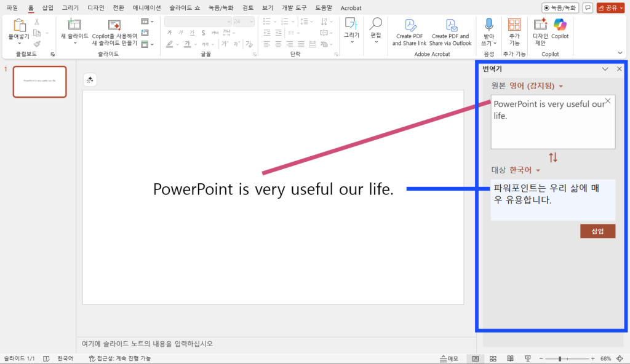Click the Paste (붙여넣기) clipboard icon
Screen dimensions: 630x364
[x=19, y=25]
